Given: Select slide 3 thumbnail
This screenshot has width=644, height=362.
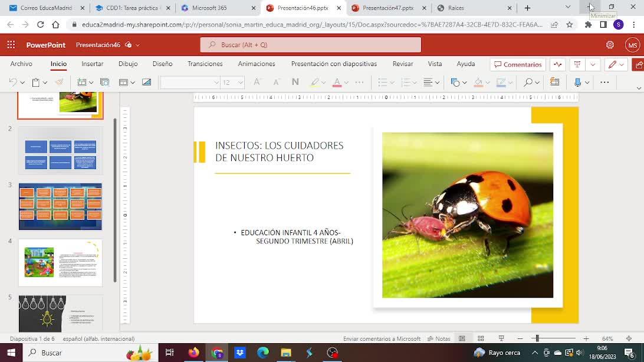Looking at the screenshot, I should (60, 206).
